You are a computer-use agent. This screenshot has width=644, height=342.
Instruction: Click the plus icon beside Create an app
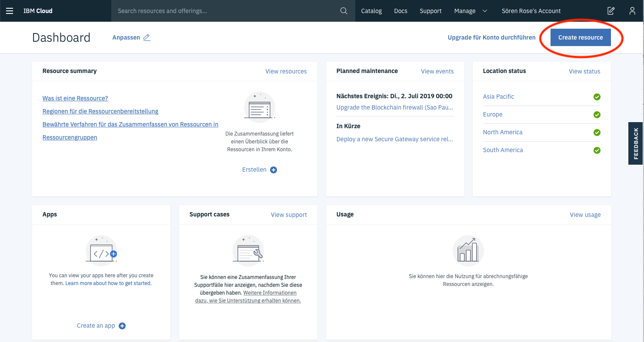click(x=122, y=326)
